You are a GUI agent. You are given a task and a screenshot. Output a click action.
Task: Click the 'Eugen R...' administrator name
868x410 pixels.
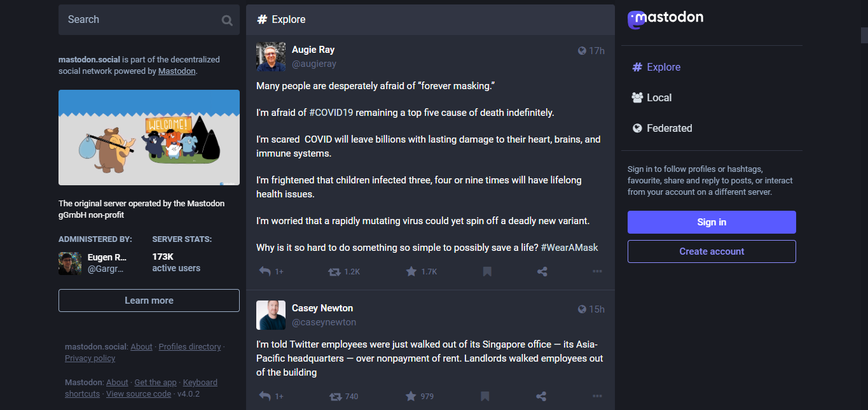click(x=107, y=257)
